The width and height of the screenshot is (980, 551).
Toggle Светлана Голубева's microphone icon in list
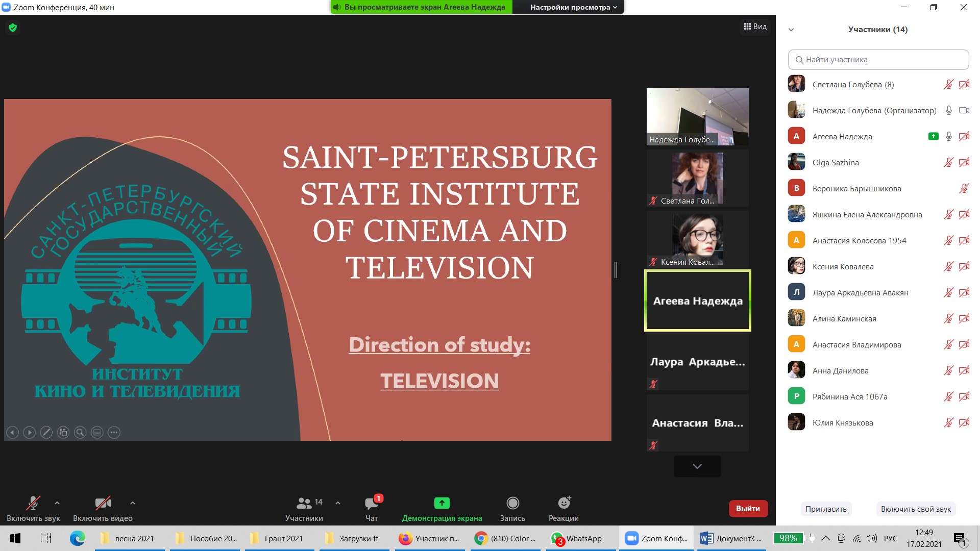tap(948, 85)
